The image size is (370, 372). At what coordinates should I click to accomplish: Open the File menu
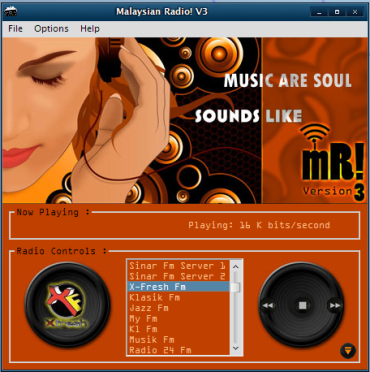(x=15, y=29)
